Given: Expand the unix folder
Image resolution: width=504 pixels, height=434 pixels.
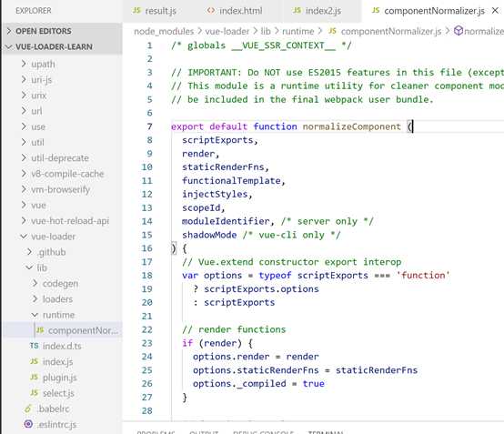Looking at the screenshot, I should (24, 96).
